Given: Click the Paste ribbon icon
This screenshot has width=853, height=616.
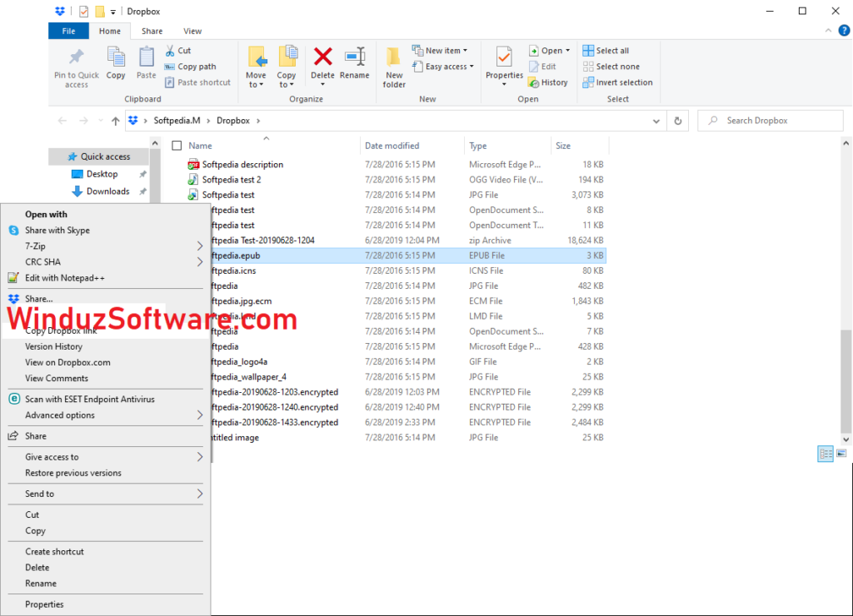Looking at the screenshot, I should (x=146, y=57).
